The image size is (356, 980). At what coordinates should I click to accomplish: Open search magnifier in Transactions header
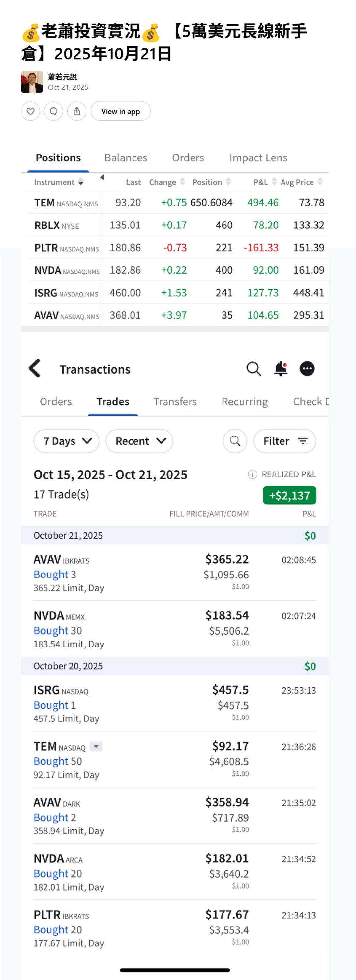[253, 368]
